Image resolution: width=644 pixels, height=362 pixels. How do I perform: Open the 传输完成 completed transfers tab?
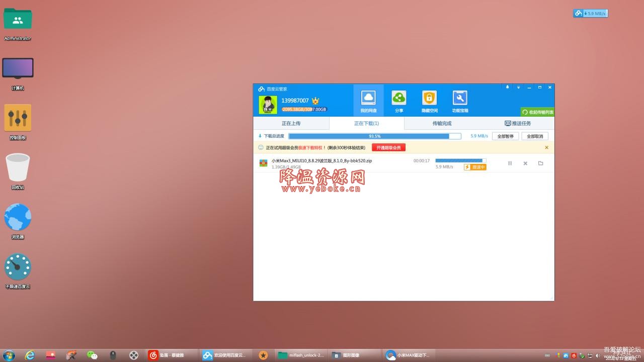tap(442, 123)
